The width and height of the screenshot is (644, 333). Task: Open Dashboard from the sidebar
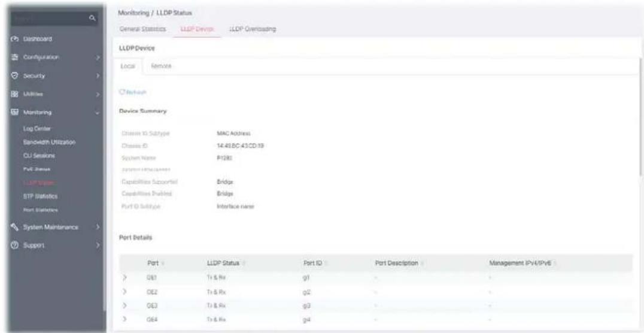pyautogui.click(x=37, y=39)
